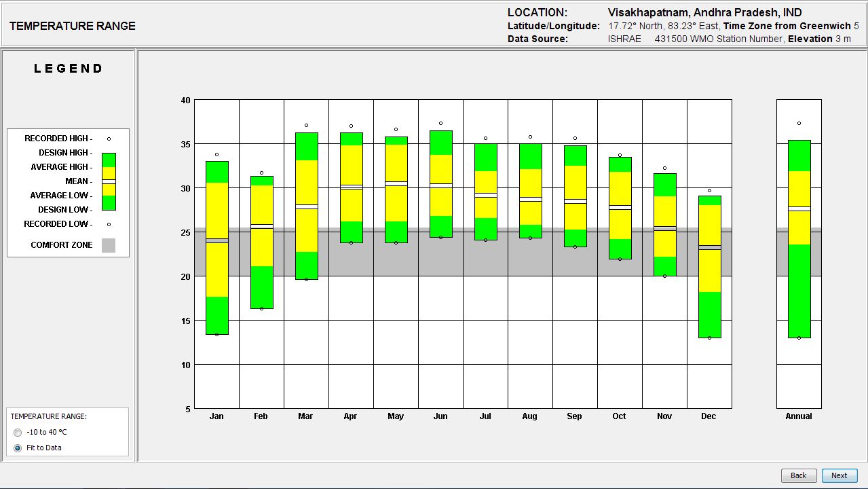Click the recorded high dot above the January bar

(x=217, y=155)
